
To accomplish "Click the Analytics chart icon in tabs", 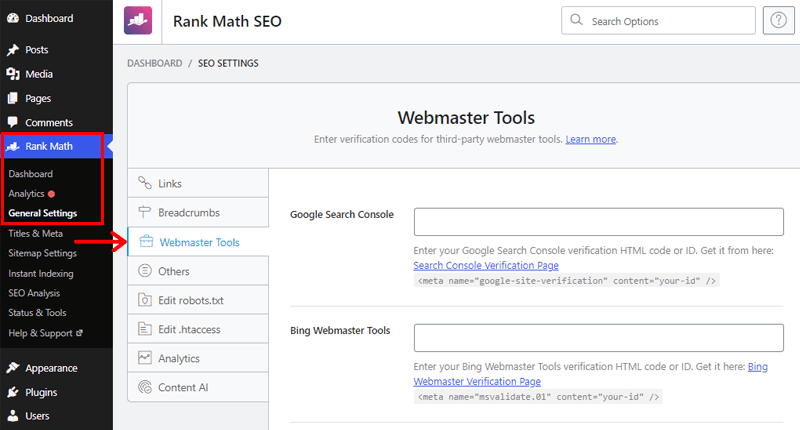I will 145,358.
